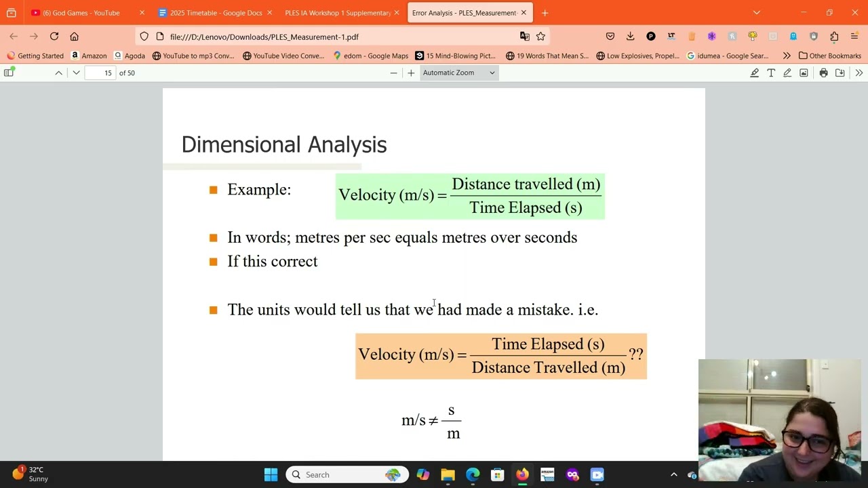Zoom in the PDF document
The image size is (868, 488).
click(411, 73)
